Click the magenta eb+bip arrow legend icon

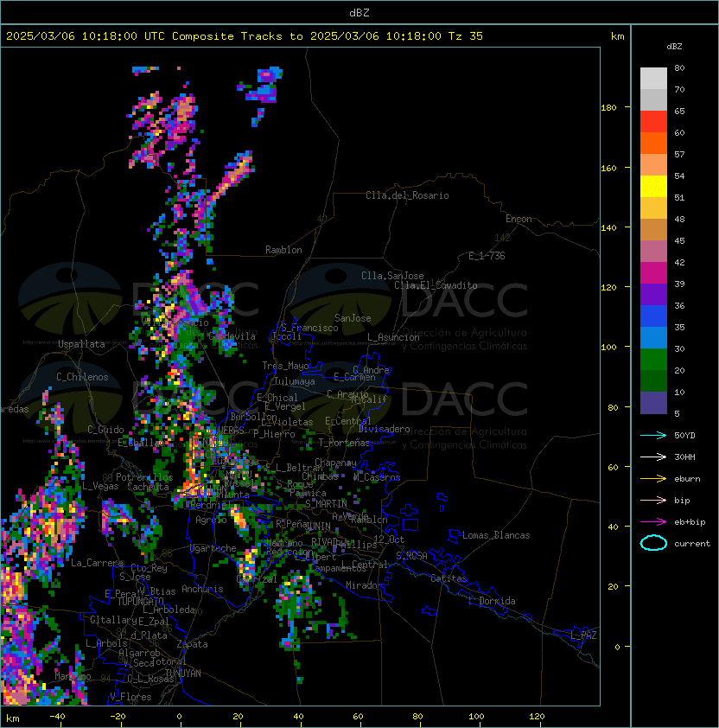[x=653, y=522]
